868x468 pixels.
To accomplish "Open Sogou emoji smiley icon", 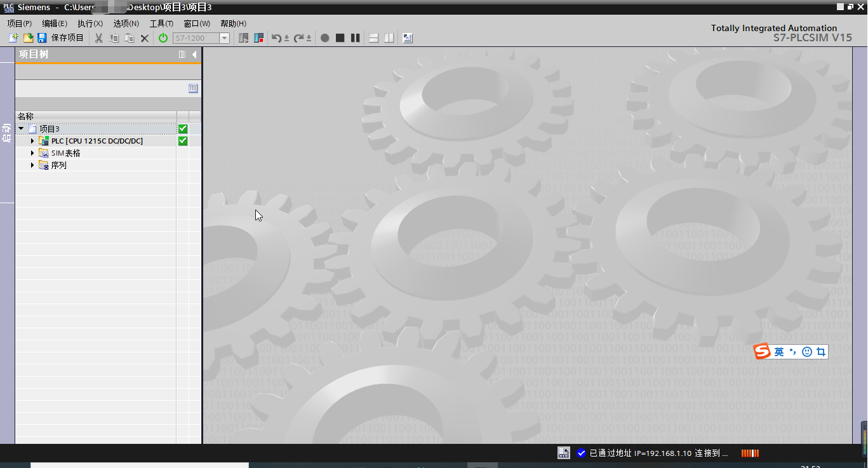I will [x=807, y=352].
